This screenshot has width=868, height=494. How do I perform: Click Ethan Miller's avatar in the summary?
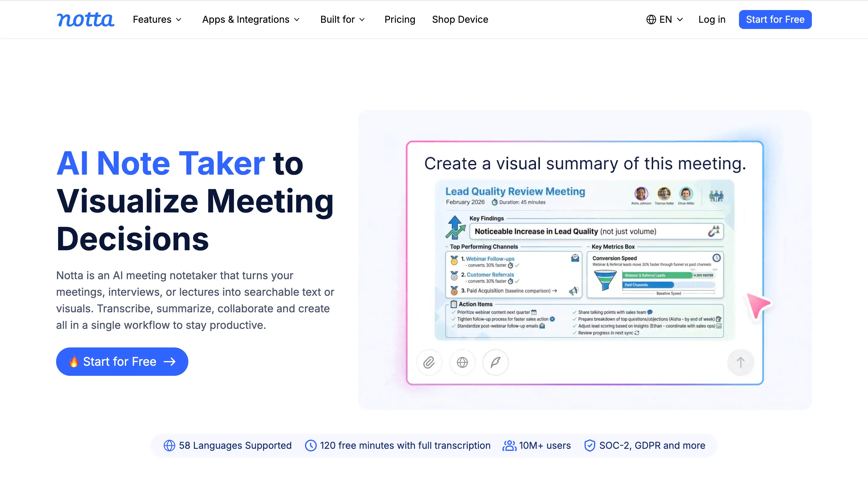pyautogui.click(x=686, y=194)
